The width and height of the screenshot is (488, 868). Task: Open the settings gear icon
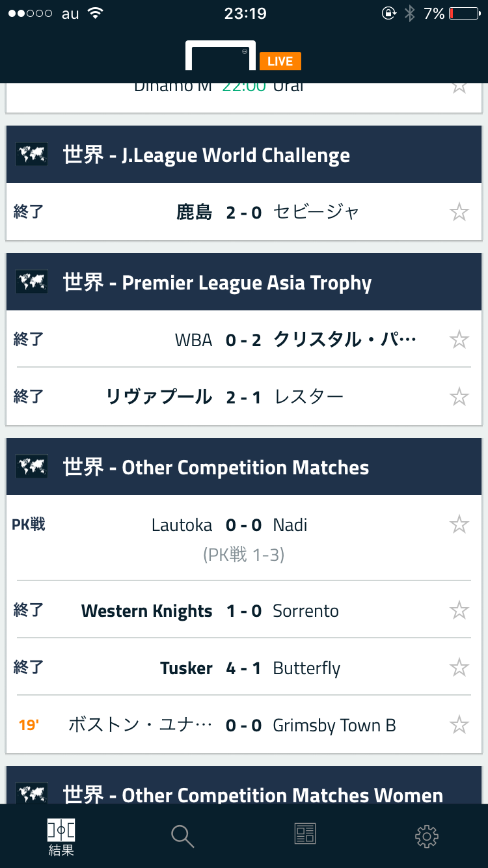coord(427,835)
